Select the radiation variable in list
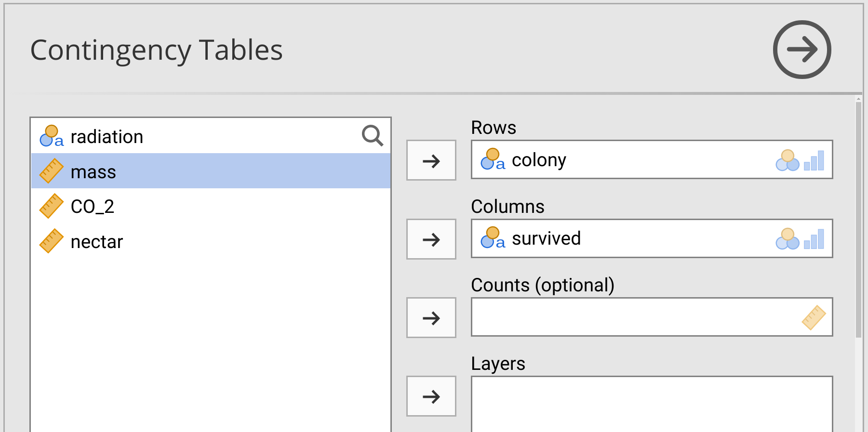This screenshot has height=432, width=868. [x=107, y=137]
